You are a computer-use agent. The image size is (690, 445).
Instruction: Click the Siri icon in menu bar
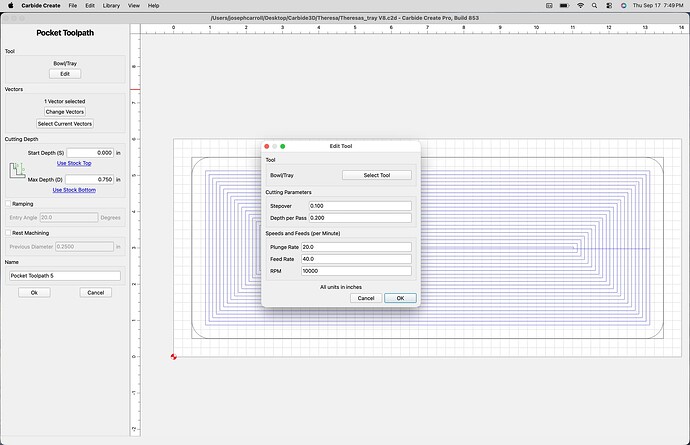624,6
